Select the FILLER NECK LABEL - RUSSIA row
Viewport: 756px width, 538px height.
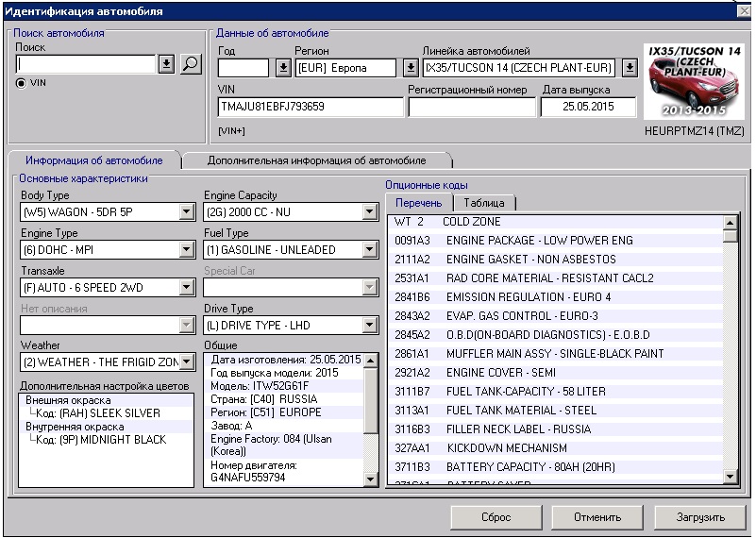555,429
